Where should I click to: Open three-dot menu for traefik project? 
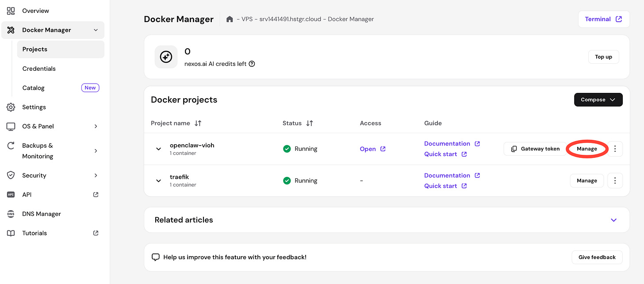click(x=615, y=181)
